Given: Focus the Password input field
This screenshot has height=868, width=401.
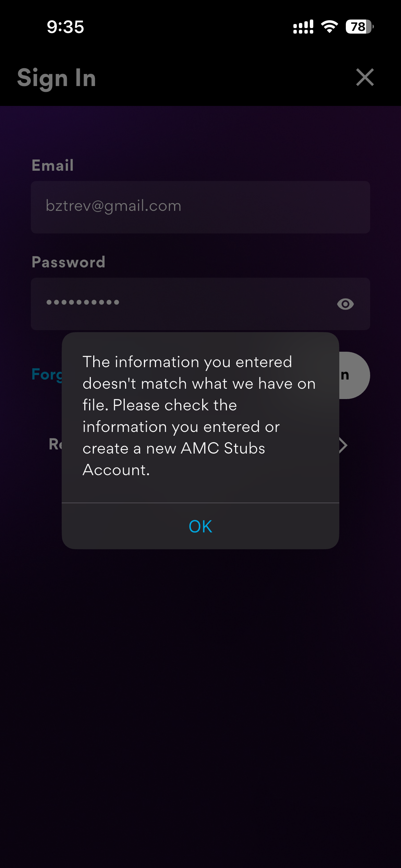Looking at the screenshot, I should 200,304.
